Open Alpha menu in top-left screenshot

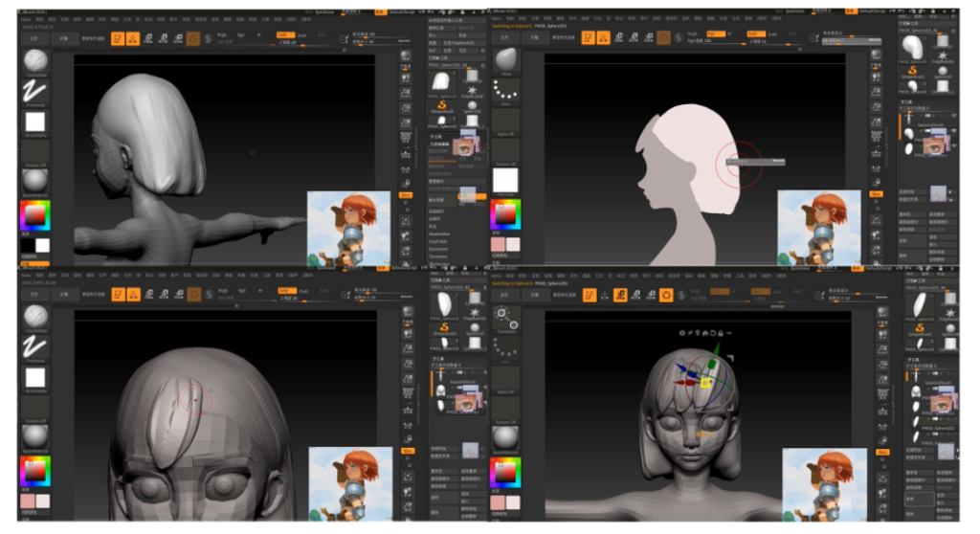(x=26, y=19)
